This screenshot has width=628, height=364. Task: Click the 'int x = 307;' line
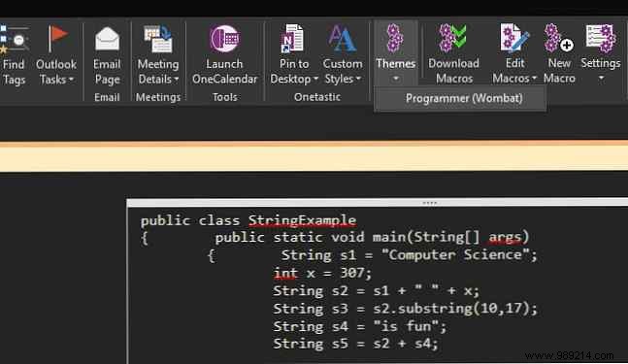point(322,274)
